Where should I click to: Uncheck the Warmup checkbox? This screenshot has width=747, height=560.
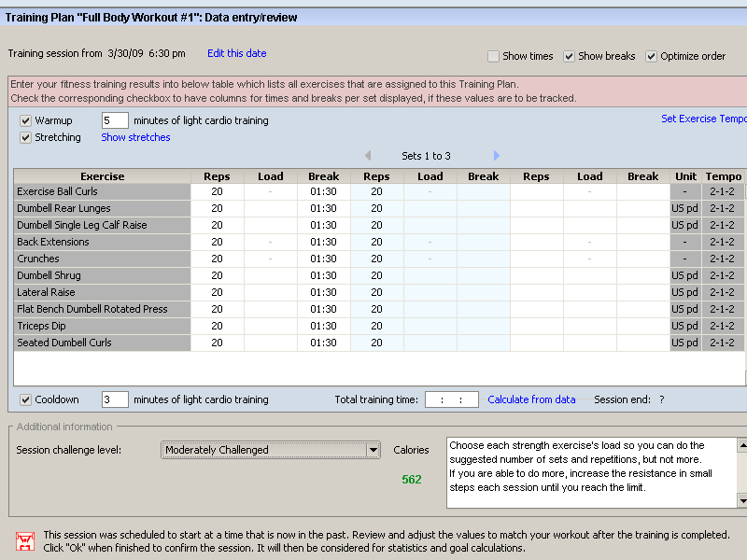(x=25, y=120)
